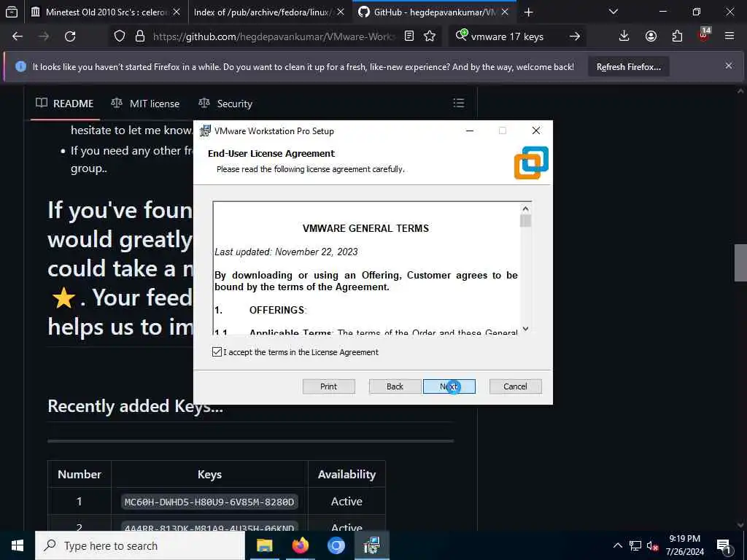Open the Firefox account icon
747x560 pixels.
coord(651,36)
